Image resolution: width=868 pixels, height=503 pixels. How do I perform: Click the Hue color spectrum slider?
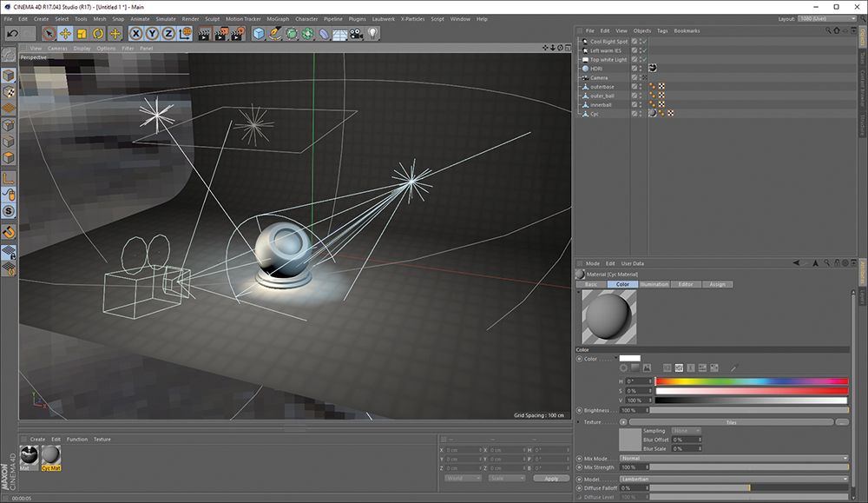pyautogui.click(x=751, y=380)
